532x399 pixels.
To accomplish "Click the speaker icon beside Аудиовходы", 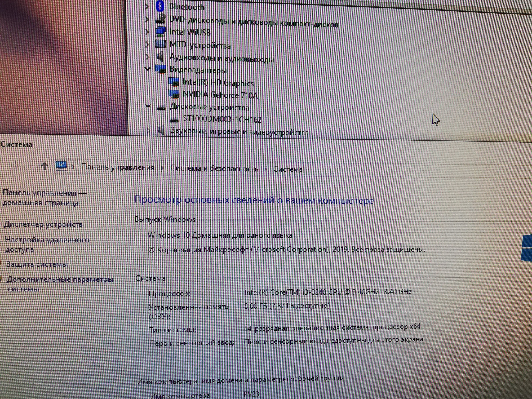I will coord(160,56).
